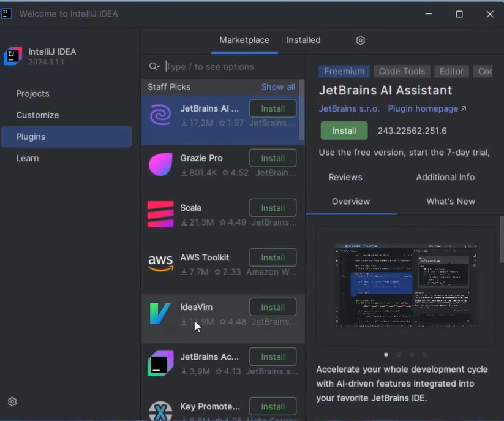The height and width of the screenshot is (421, 504).
Task: Select the first carousel dot
Action: (x=386, y=354)
